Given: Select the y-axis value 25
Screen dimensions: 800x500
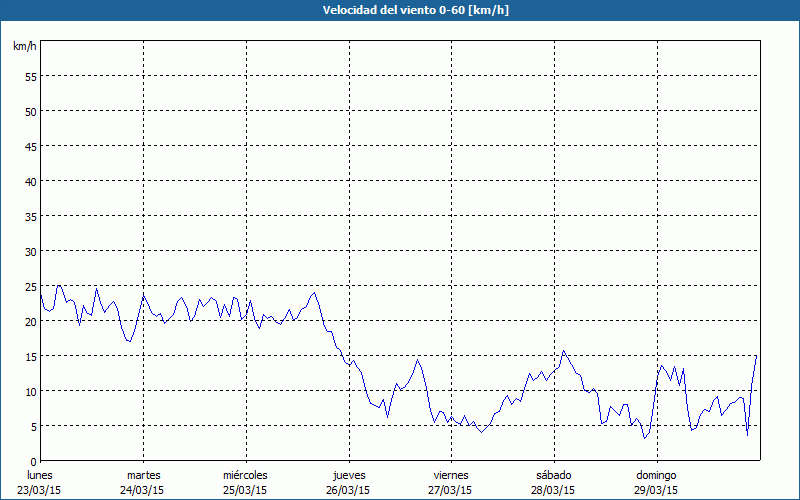Looking at the screenshot, I should tap(30, 286).
